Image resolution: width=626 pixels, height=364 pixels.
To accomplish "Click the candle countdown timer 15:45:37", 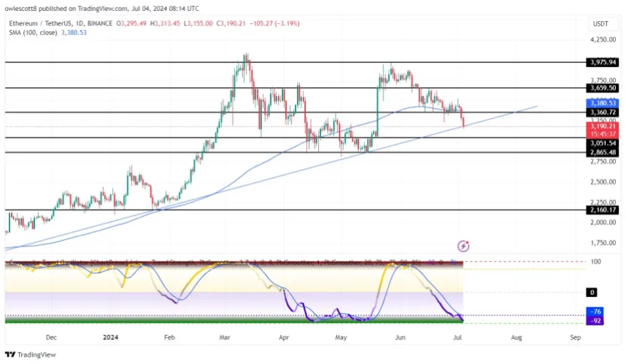I will tap(603, 134).
